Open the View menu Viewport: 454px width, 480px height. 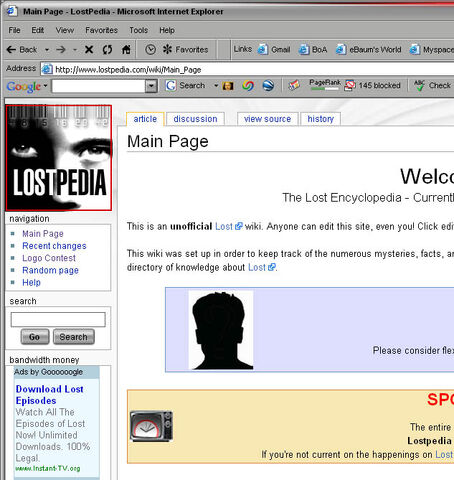click(x=65, y=30)
